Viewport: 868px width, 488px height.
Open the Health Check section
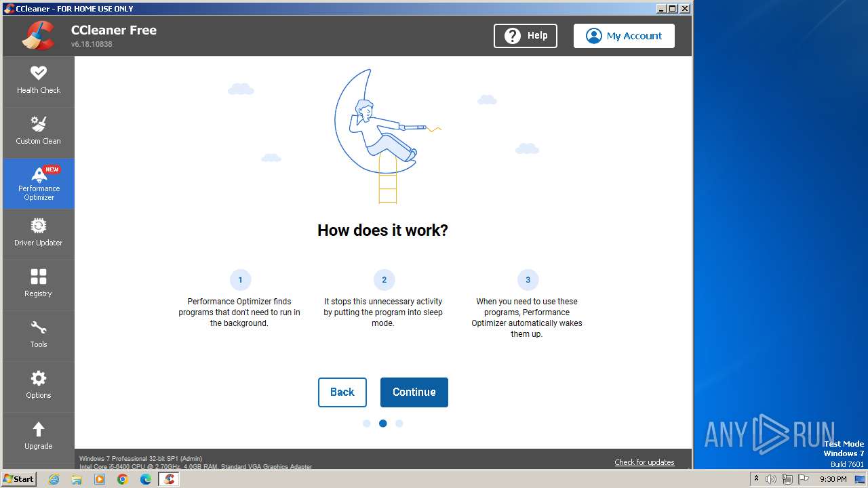(x=39, y=81)
